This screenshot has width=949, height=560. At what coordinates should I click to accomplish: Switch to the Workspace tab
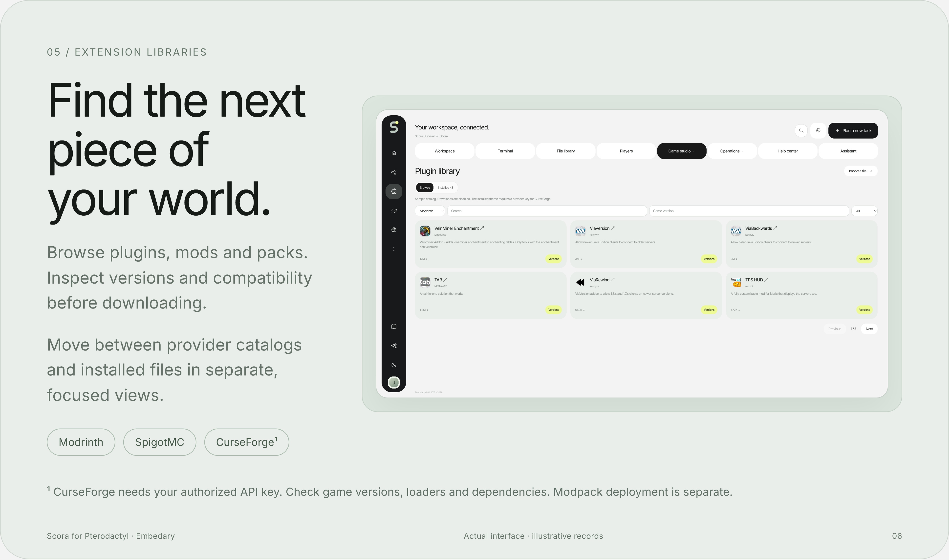click(445, 151)
